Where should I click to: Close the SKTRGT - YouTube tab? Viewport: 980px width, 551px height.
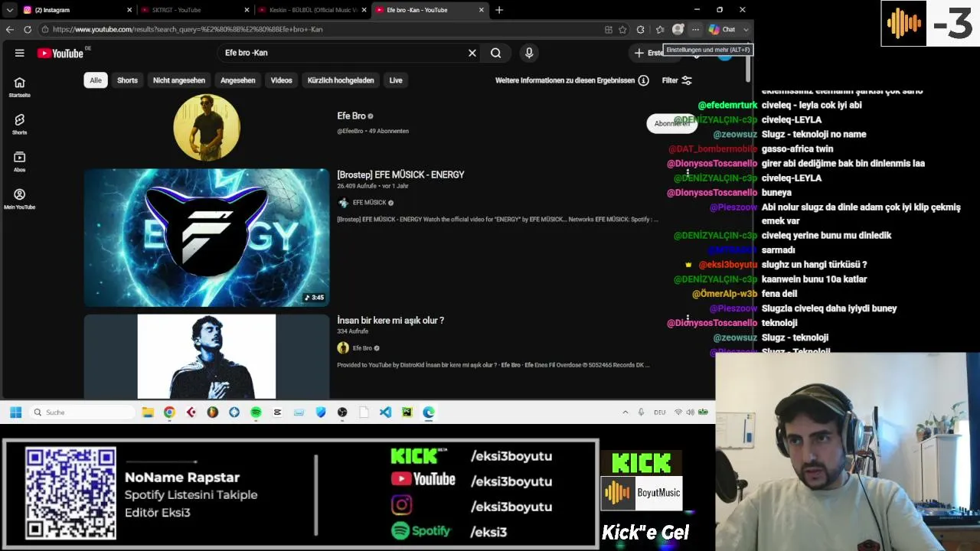click(x=247, y=10)
